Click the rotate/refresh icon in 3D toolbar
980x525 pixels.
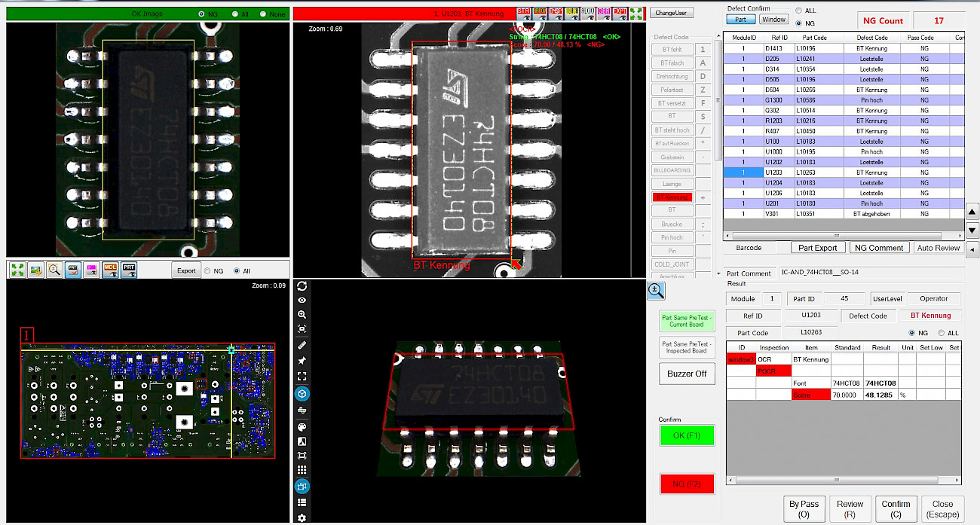click(x=302, y=285)
